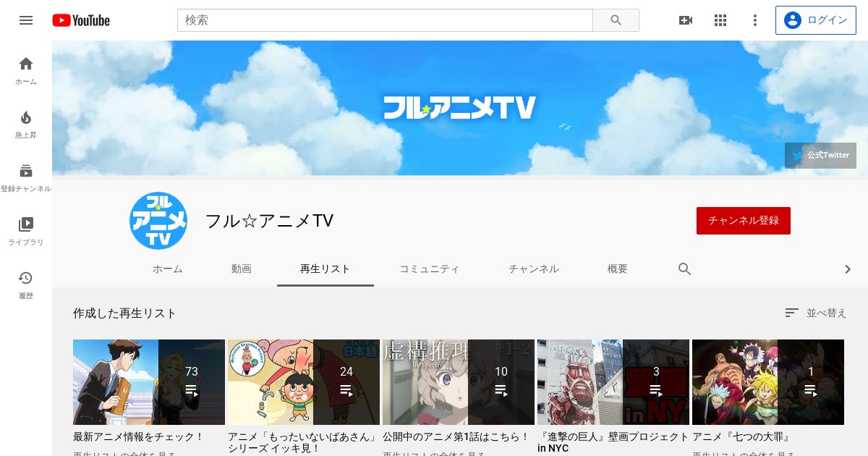Open the 公式Twitter banner link
This screenshot has width=868, height=456.
point(820,156)
